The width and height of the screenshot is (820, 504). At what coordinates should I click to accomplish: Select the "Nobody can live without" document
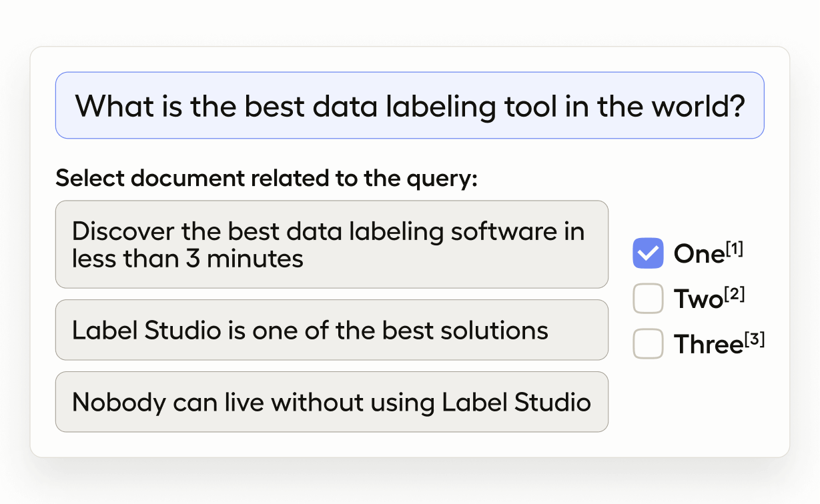tap(332, 402)
